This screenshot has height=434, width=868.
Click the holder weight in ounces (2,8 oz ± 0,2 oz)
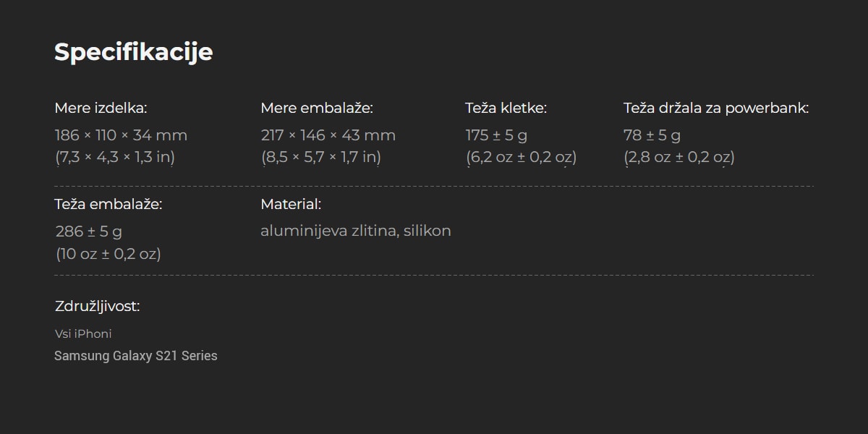[679, 157]
